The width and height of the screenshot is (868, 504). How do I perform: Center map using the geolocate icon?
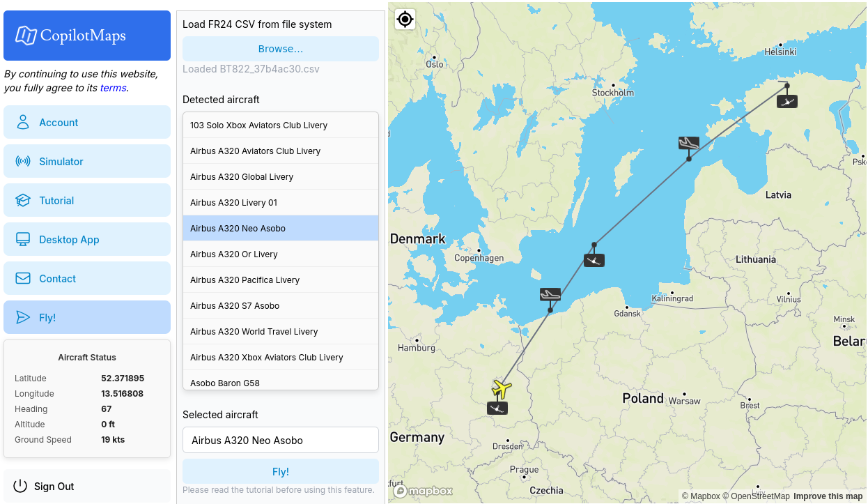(405, 20)
